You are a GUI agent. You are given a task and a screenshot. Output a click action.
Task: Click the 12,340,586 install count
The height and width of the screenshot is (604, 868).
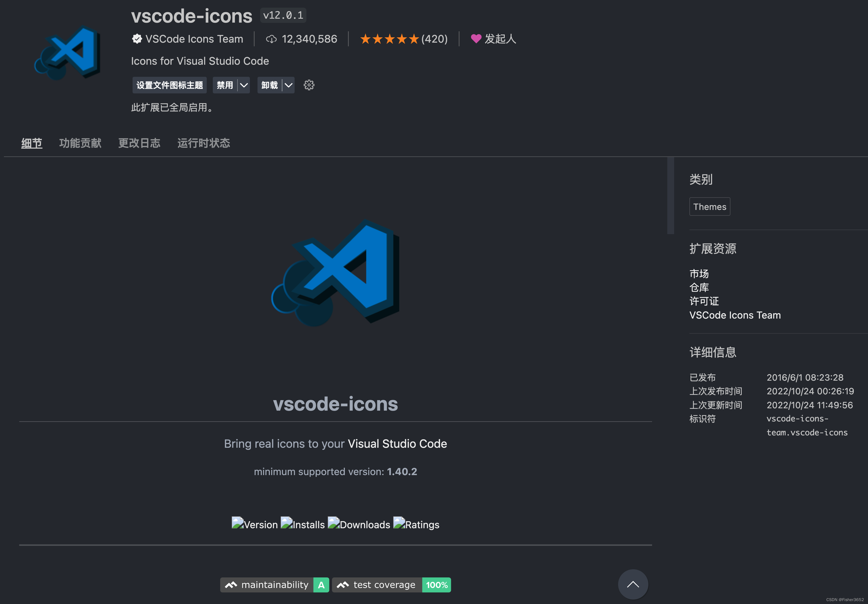click(309, 39)
